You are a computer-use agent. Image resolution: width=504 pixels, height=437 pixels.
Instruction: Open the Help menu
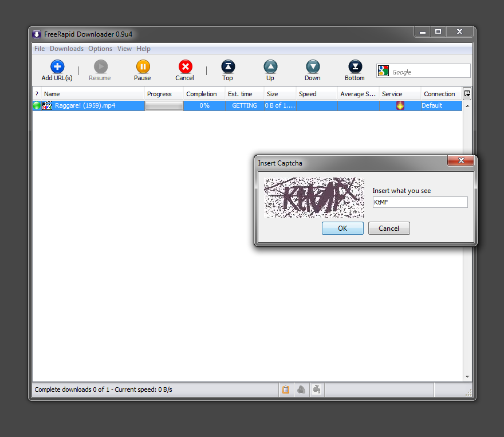pyautogui.click(x=143, y=49)
